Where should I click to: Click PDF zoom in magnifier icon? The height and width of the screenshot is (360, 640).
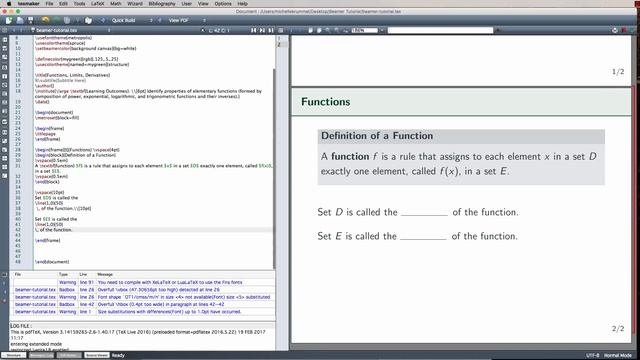pyautogui.click(x=328, y=30)
